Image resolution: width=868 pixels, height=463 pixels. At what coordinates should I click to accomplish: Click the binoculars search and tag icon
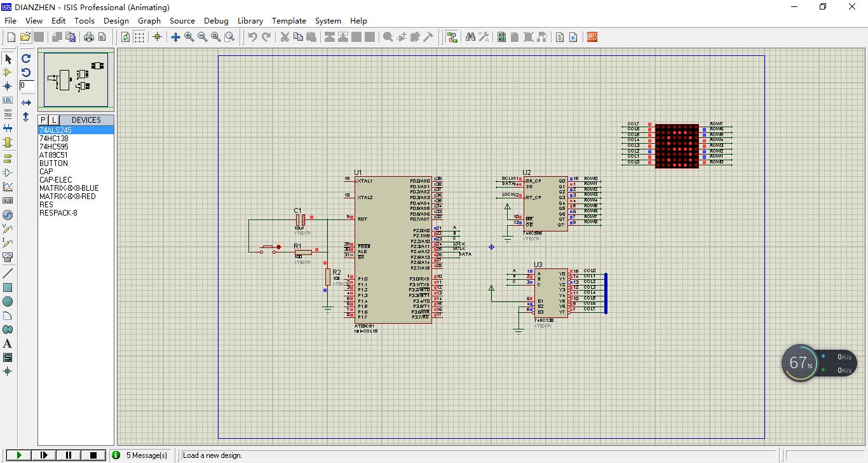coord(470,37)
